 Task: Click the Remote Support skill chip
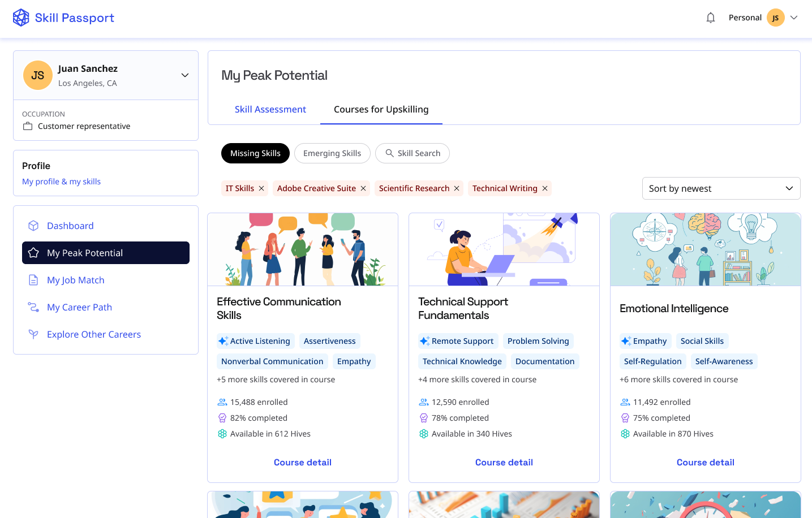tap(458, 341)
